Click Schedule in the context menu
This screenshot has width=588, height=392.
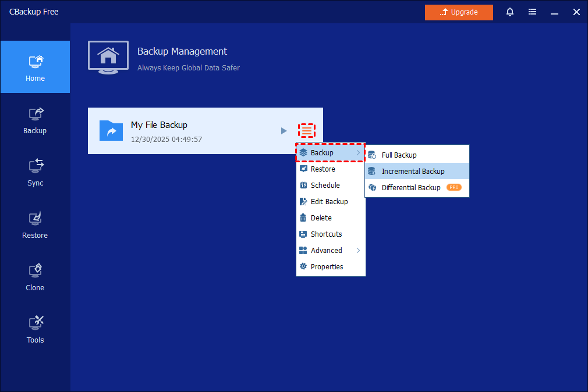pos(325,185)
